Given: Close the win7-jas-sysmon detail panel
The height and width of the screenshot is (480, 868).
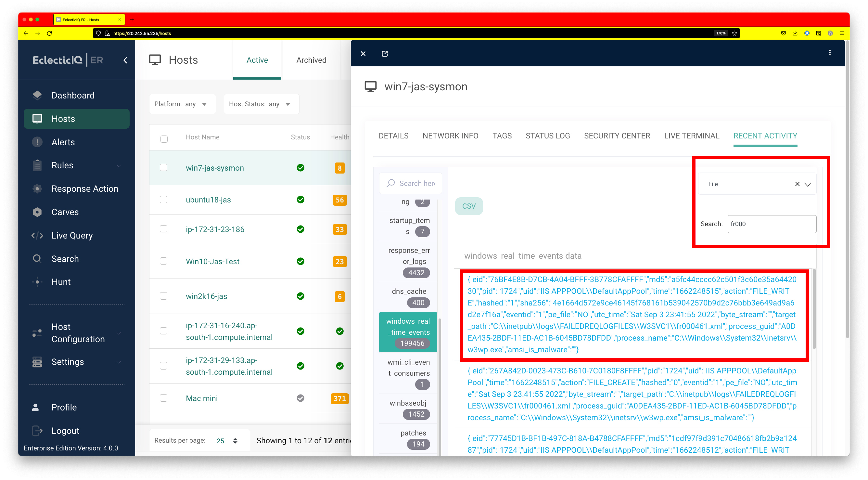Looking at the screenshot, I should (x=363, y=54).
